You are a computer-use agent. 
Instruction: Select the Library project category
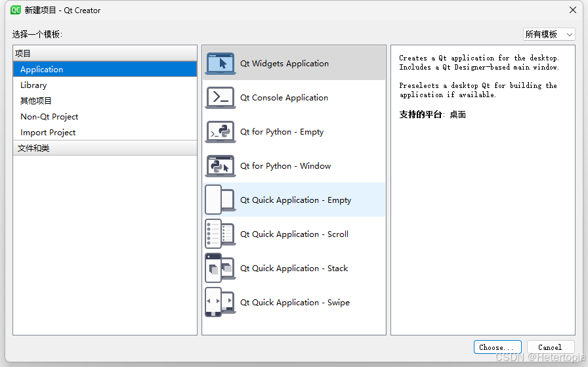pyautogui.click(x=105, y=85)
